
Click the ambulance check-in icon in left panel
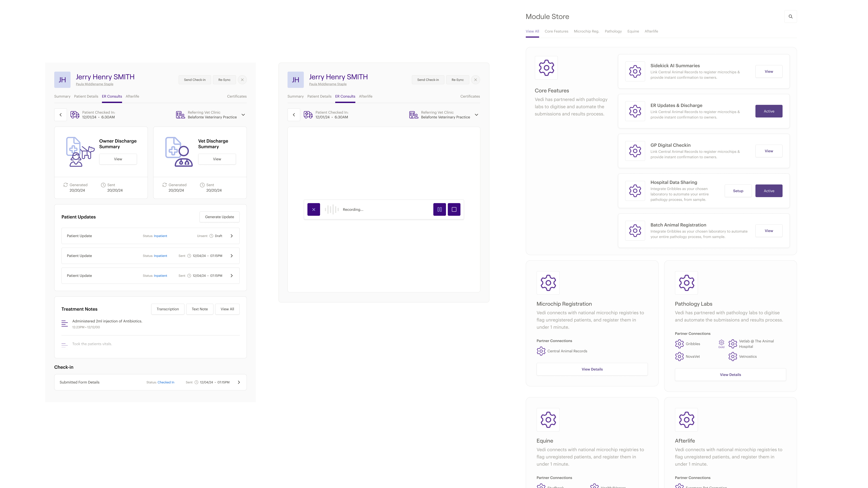pyautogui.click(x=75, y=115)
